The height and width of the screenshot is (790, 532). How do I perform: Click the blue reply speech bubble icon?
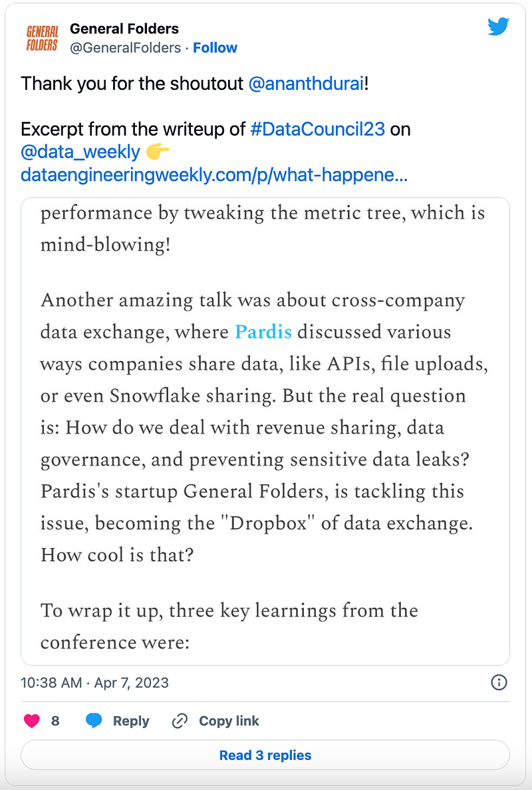click(x=94, y=721)
